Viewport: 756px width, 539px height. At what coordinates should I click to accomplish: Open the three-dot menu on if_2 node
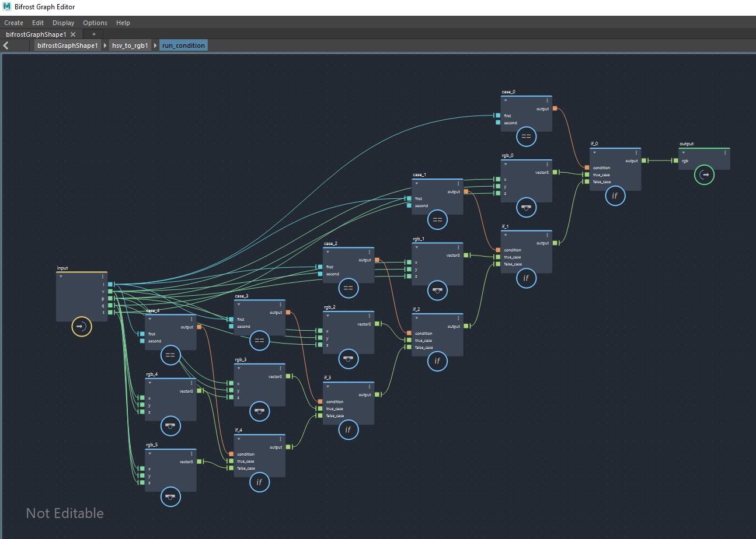[x=459, y=319]
